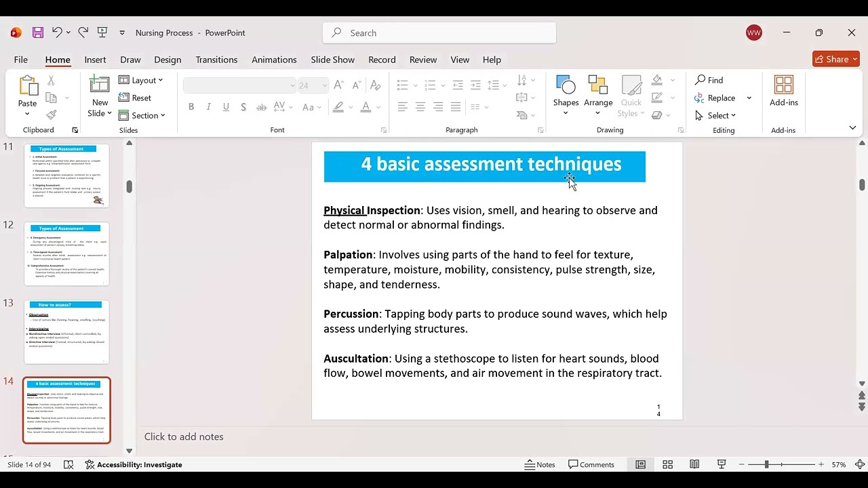Expand the Section dropdown
The height and width of the screenshot is (488, 868).
142,115
